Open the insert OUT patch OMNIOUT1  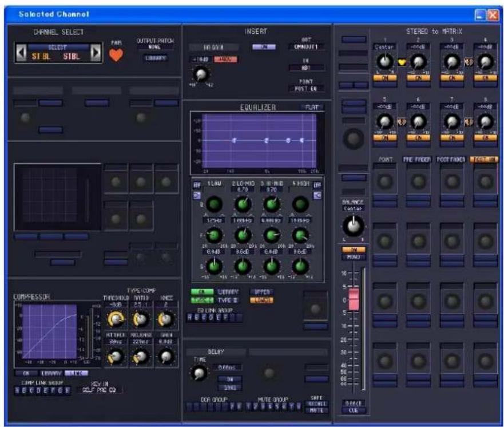pos(306,47)
